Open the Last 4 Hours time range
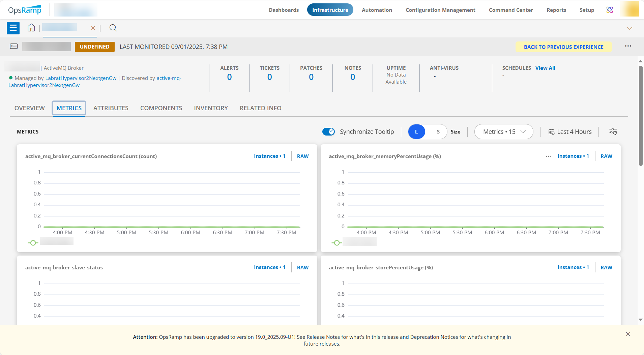The image size is (644, 355). [570, 131]
